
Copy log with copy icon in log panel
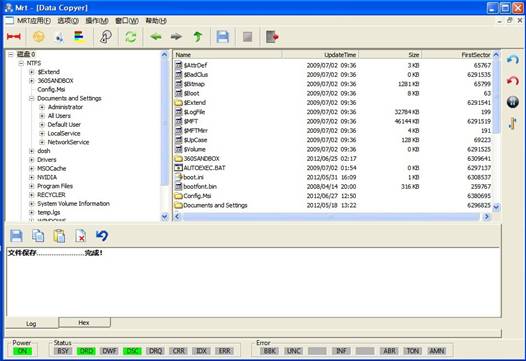coord(38,236)
